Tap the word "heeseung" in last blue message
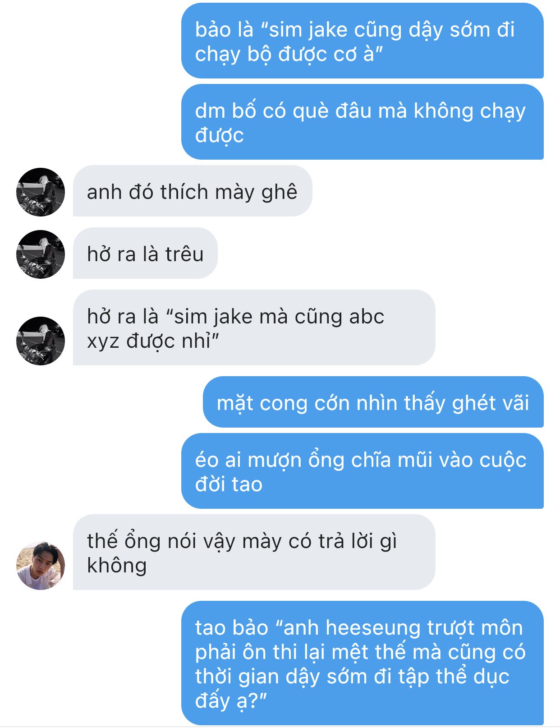This screenshot has height=728, width=560. [x=374, y=628]
